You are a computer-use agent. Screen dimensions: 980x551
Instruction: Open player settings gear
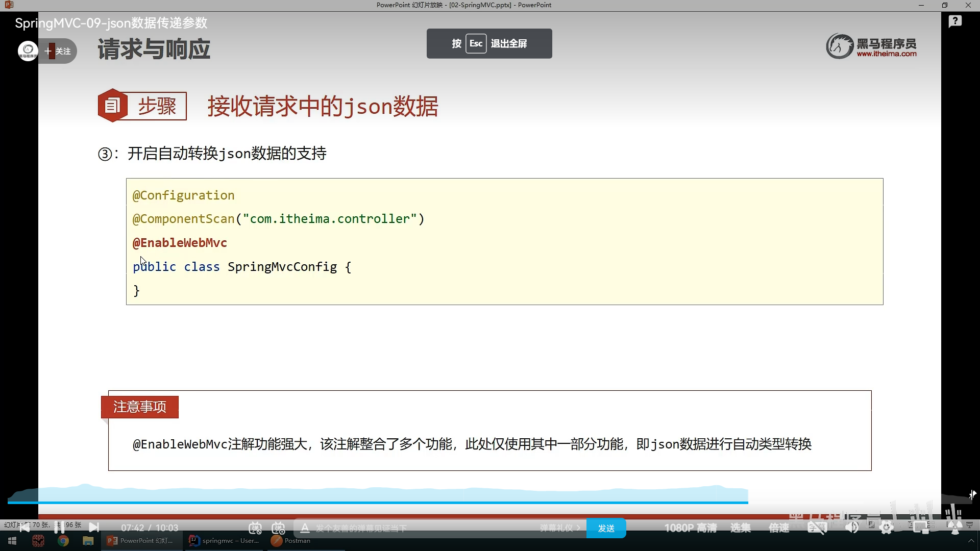(x=887, y=528)
